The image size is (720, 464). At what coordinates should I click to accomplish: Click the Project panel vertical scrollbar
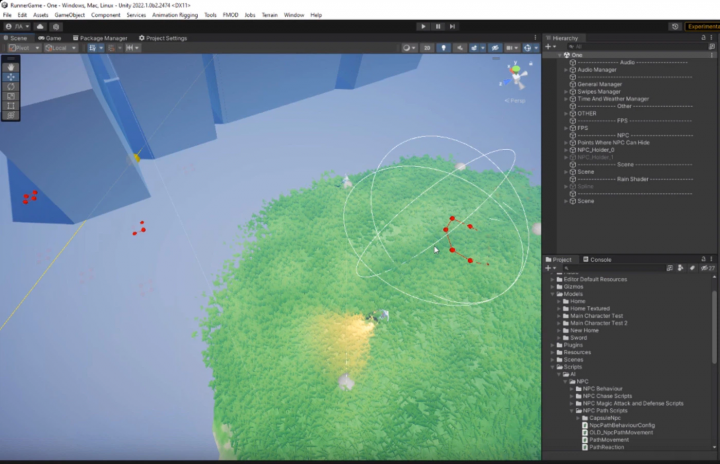[x=714, y=326]
